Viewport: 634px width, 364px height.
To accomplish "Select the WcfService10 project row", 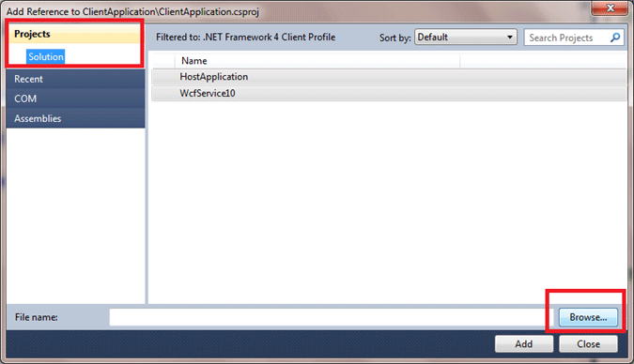I will click(389, 93).
